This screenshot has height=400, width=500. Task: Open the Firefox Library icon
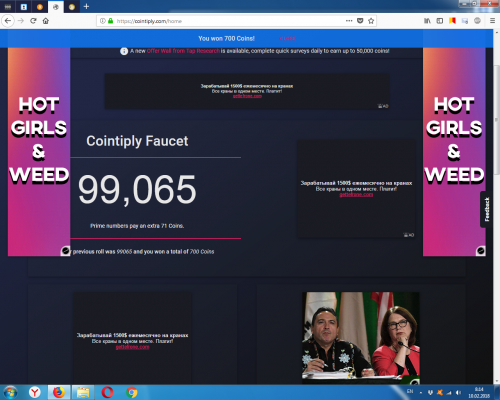coord(427,21)
